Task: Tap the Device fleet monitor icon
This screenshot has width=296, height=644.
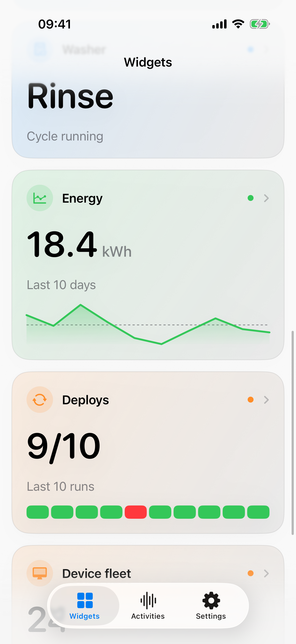Action: point(40,573)
